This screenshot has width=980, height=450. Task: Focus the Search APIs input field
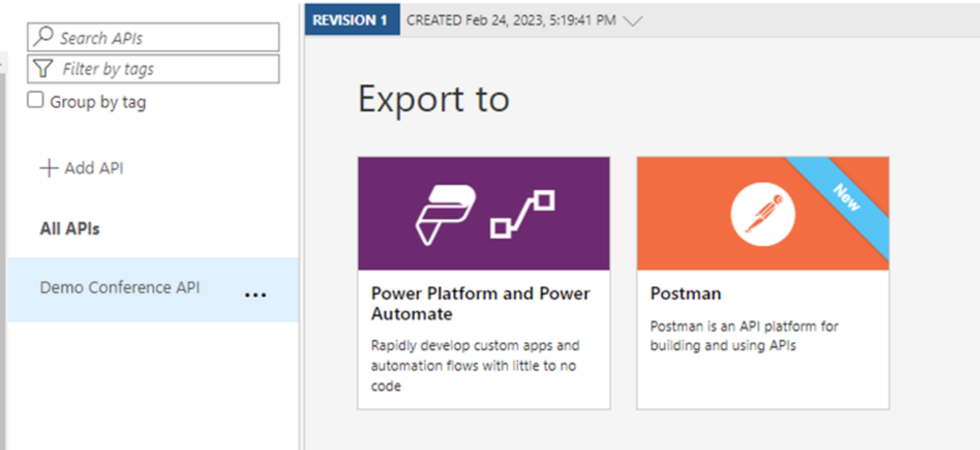click(x=153, y=37)
